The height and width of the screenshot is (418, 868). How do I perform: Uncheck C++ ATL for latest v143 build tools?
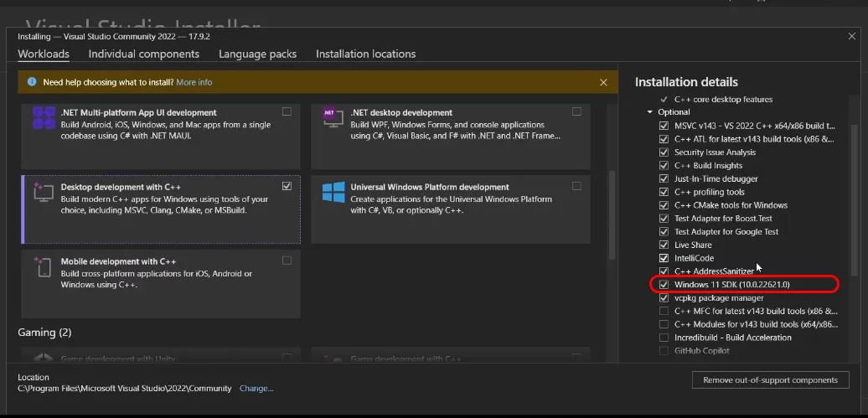tap(664, 139)
